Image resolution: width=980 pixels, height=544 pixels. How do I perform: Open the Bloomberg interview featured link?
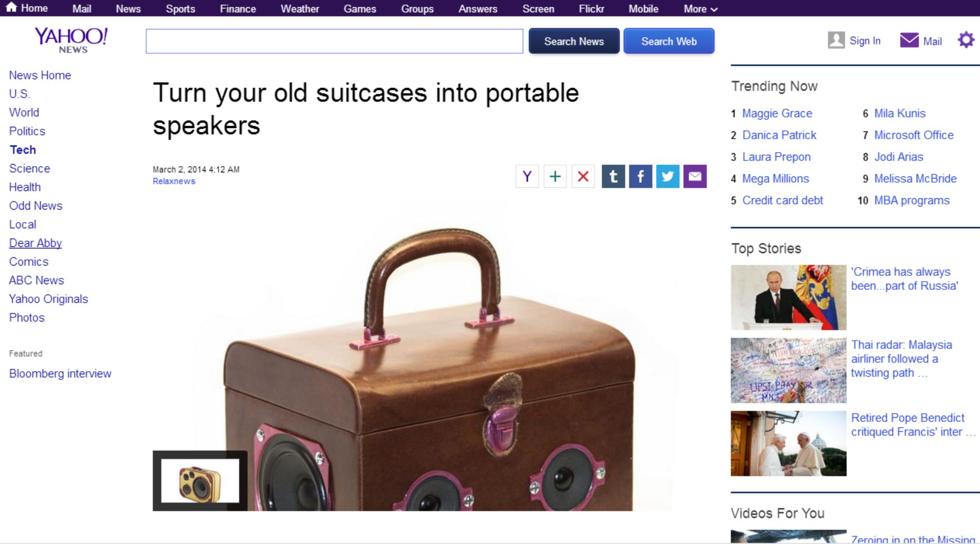point(60,373)
